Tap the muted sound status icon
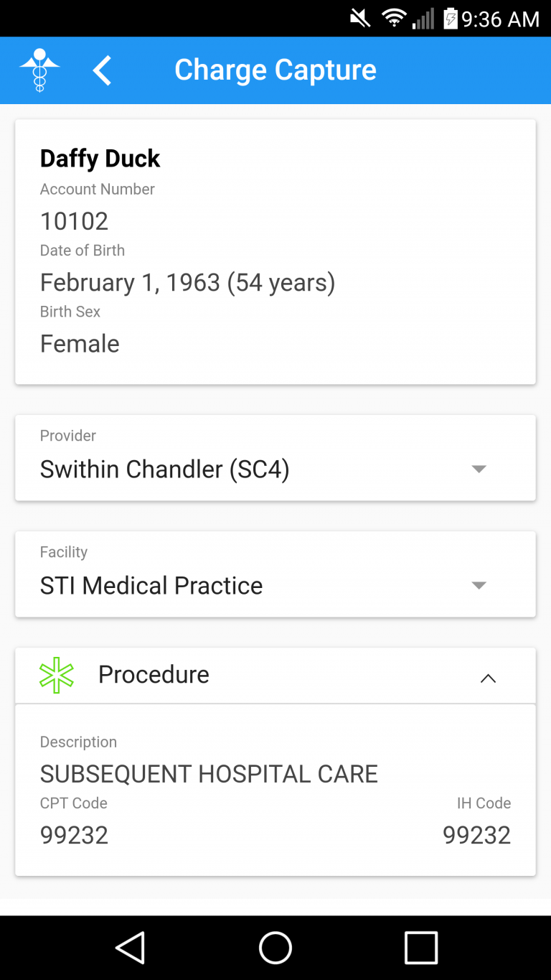 [x=360, y=18]
